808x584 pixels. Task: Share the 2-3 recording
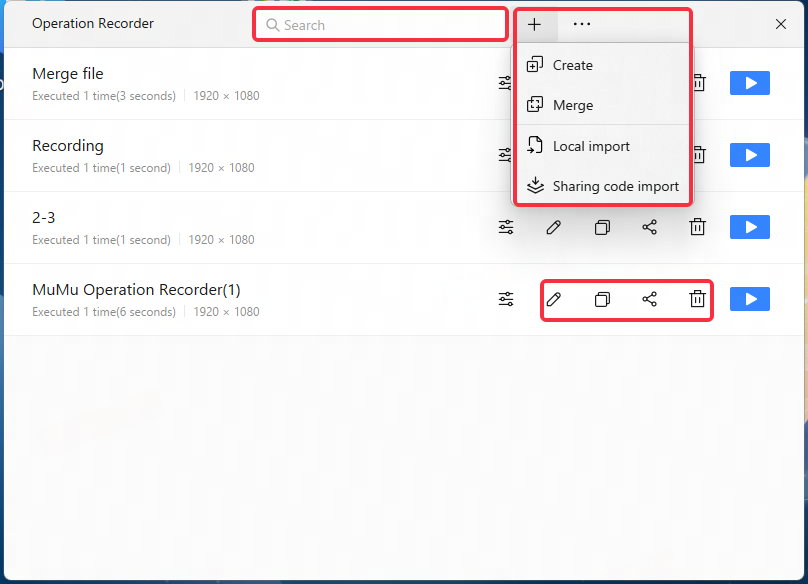(650, 227)
